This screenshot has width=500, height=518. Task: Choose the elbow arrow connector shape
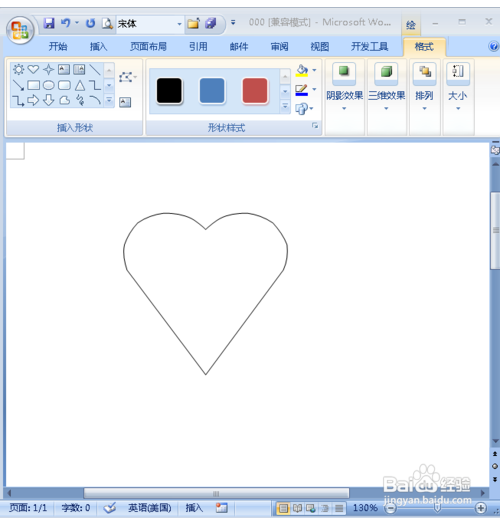coord(18,100)
